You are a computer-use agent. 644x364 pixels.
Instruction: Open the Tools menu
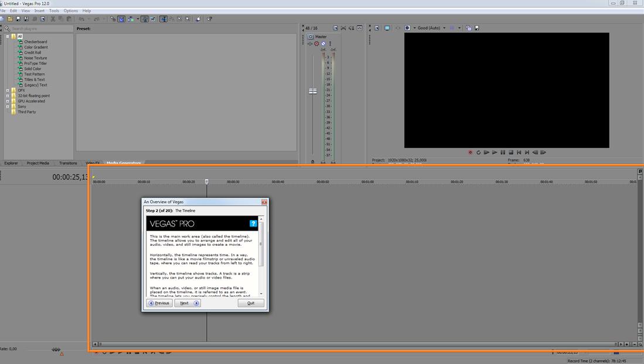[54, 11]
